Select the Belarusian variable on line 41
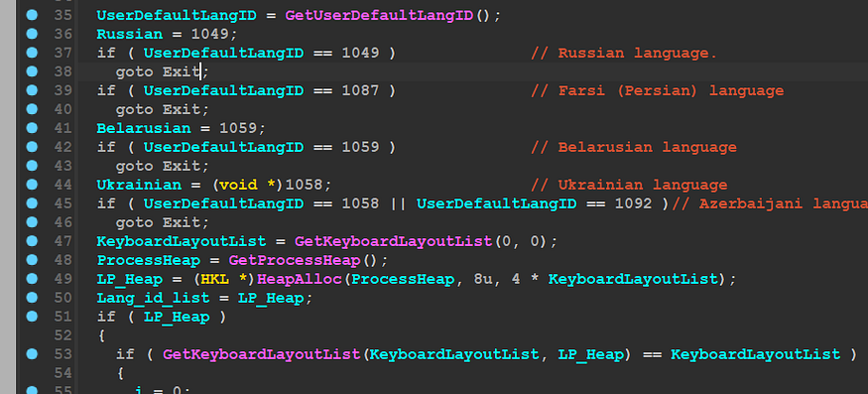This screenshot has height=394, width=868. point(144,129)
